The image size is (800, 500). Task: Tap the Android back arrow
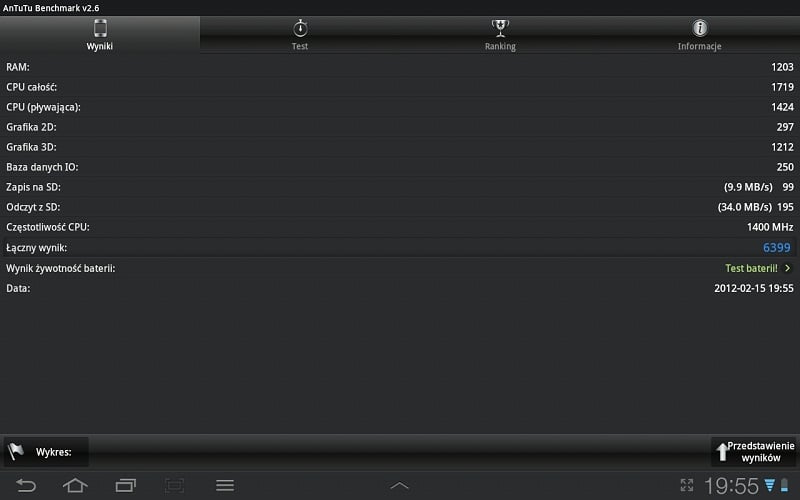point(26,485)
